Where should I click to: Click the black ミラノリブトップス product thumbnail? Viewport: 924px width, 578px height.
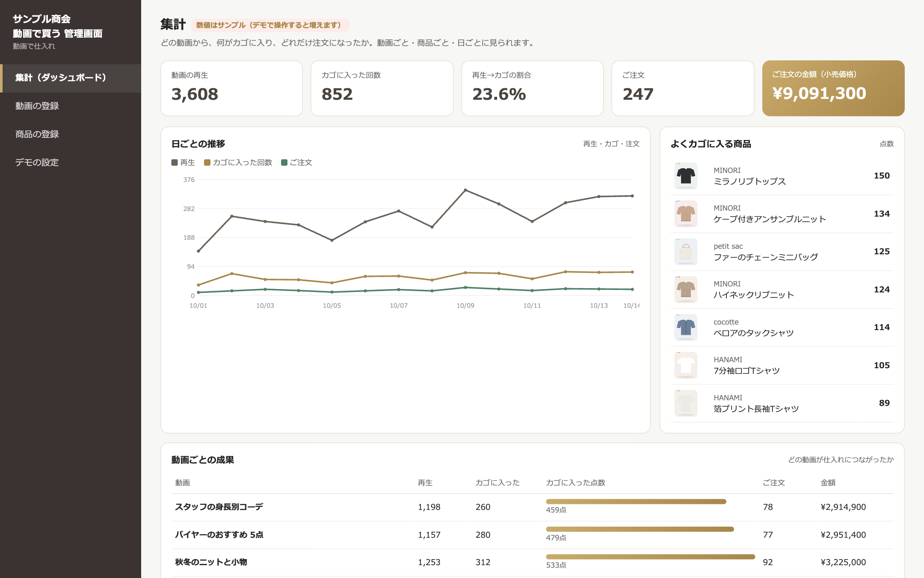tap(686, 176)
